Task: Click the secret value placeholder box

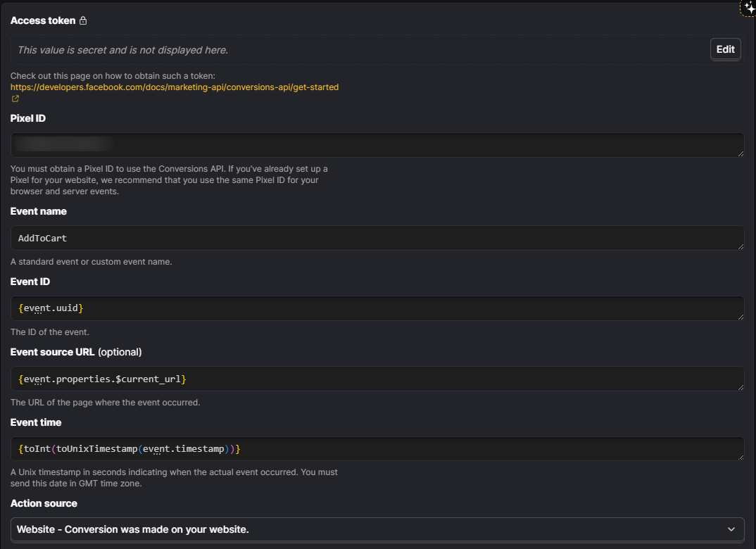Action: (359, 50)
